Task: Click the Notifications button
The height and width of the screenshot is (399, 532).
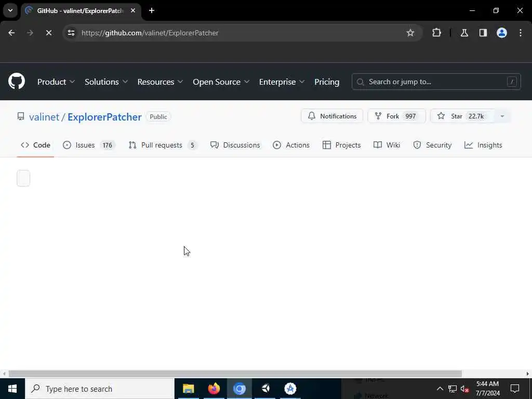Action: [x=332, y=116]
